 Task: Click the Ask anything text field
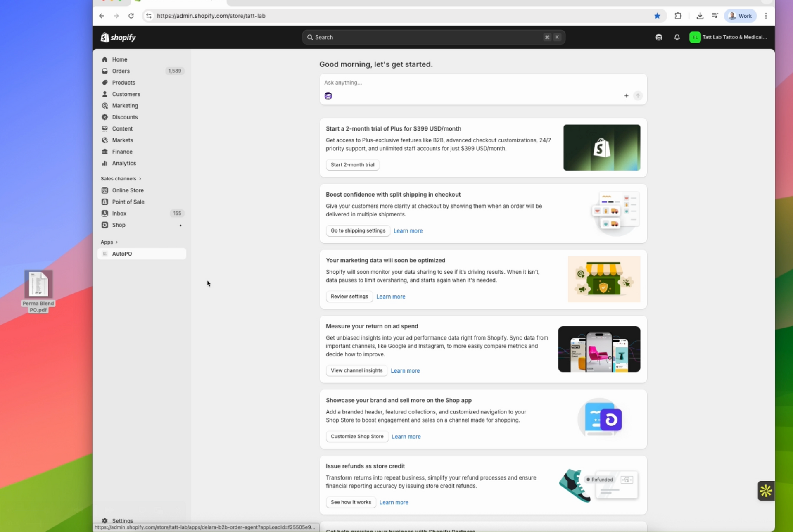(x=483, y=83)
